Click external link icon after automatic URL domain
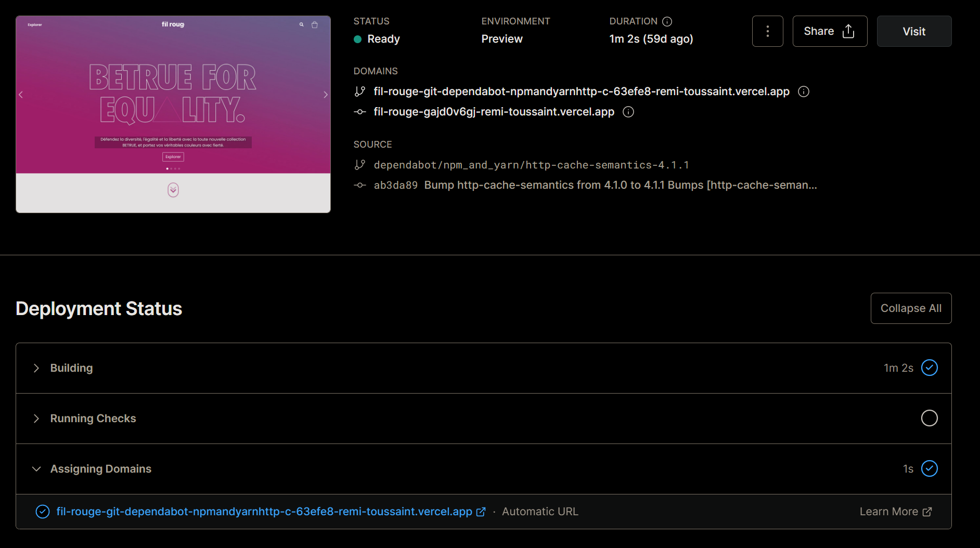980x548 pixels. tap(481, 512)
